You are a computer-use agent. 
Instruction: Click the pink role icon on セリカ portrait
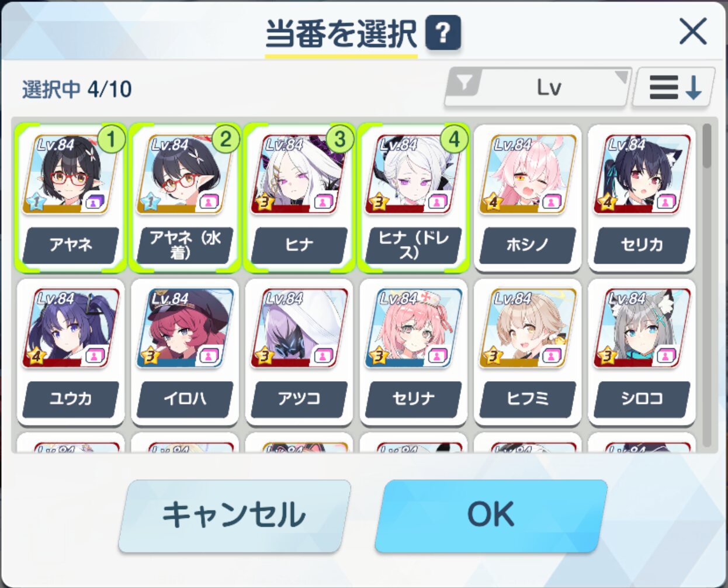(666, 202)
